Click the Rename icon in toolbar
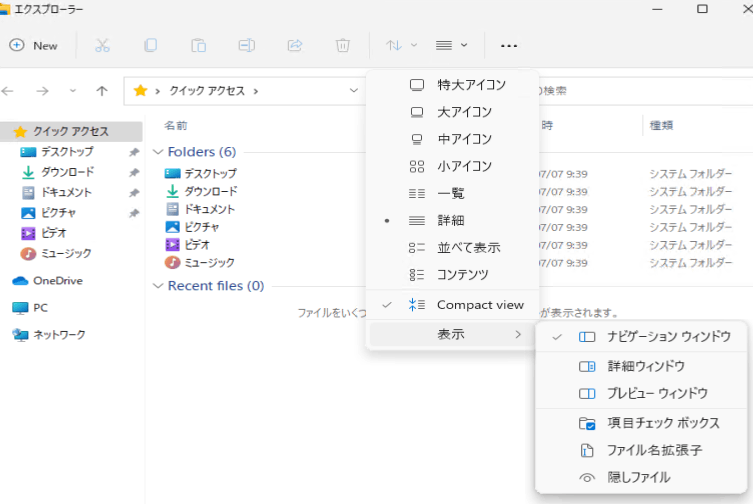The height and width of the screenshot is (504, 753). (x=246, y=46)
